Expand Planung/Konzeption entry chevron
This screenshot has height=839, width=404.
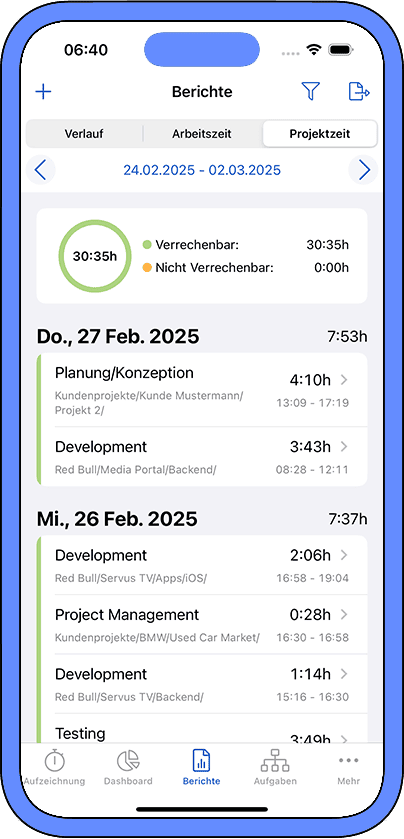coord(344,380)
